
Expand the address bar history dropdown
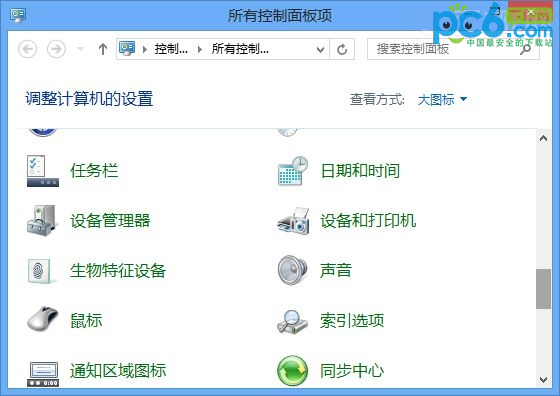click(x=320, y=49)
